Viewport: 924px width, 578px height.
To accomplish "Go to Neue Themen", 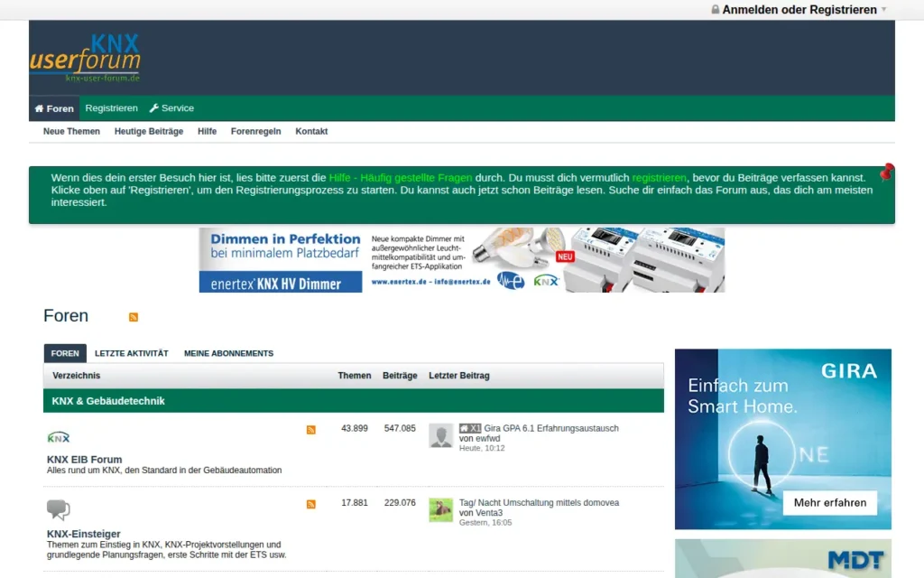I will coord(71,132).
